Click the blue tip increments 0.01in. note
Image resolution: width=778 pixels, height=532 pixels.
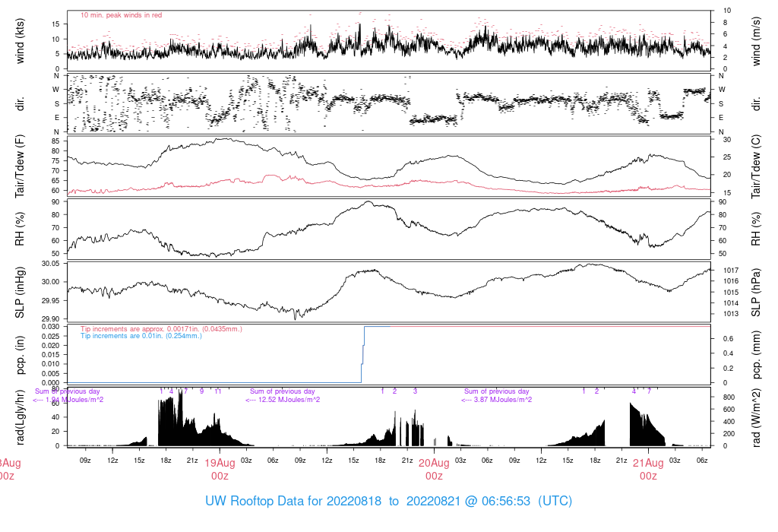coord(141,336)
